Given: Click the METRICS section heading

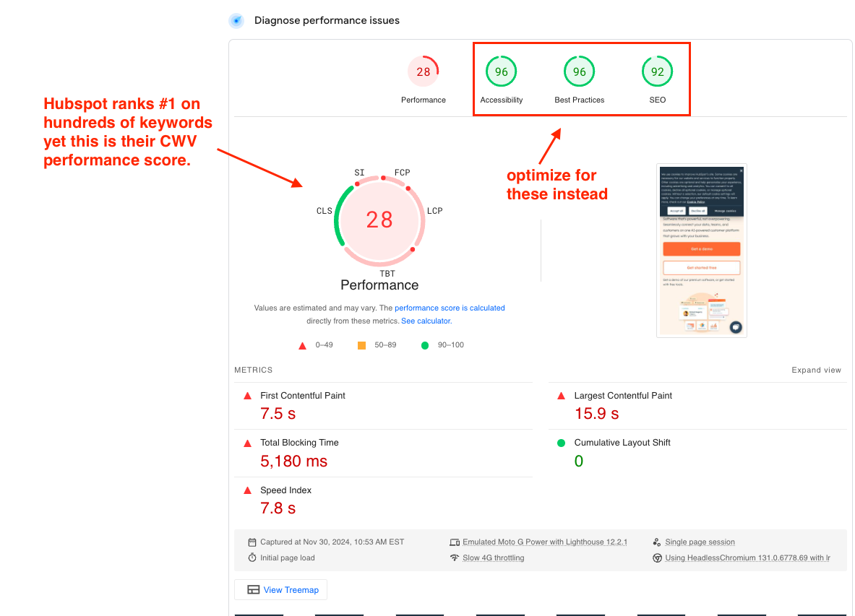Looking at the screenshot, I should 254,370.
